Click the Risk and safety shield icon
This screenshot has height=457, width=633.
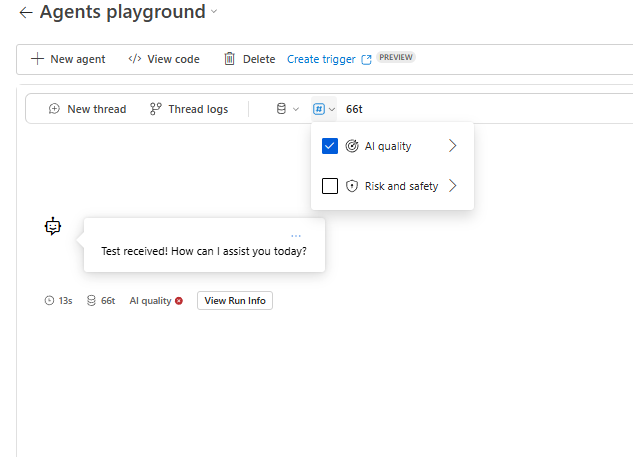(352, 186)
